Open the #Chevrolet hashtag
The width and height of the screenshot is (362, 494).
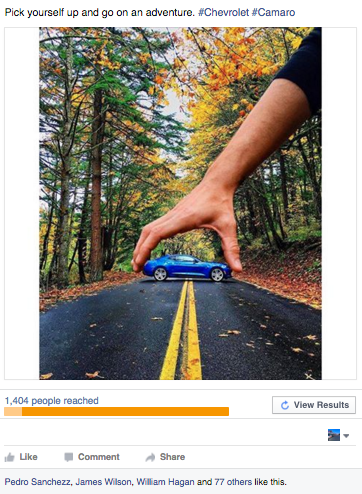[223, 13]
